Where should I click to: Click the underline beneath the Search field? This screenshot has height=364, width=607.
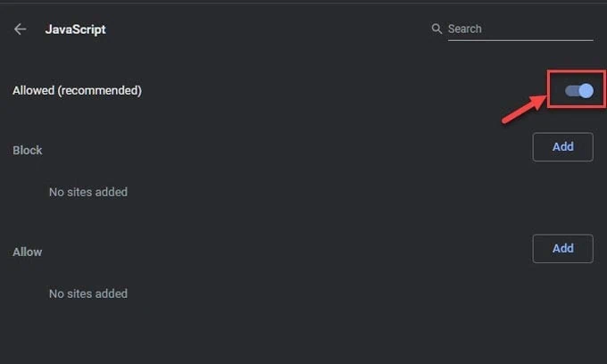tap(520, 40)
